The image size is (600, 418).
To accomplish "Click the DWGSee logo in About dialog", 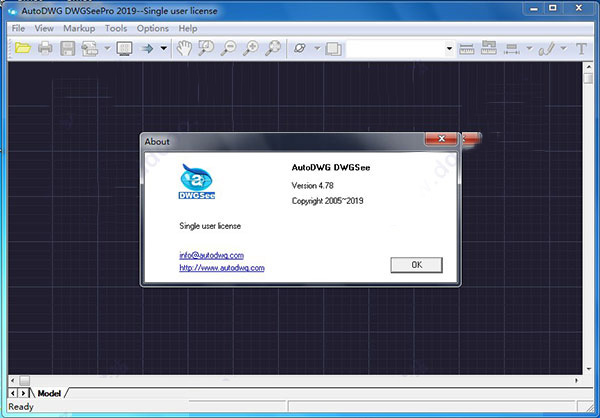I will click(196, 181).
